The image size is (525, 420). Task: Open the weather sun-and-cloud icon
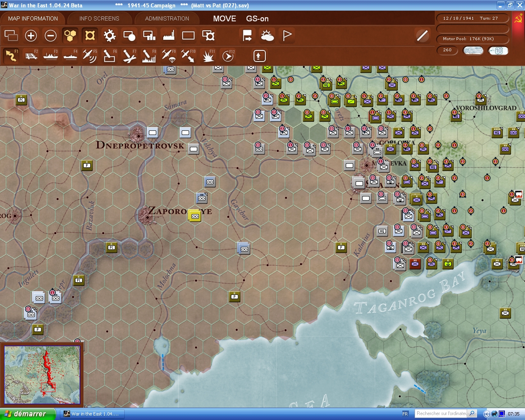pyautogui.click(x=267, y=36)
